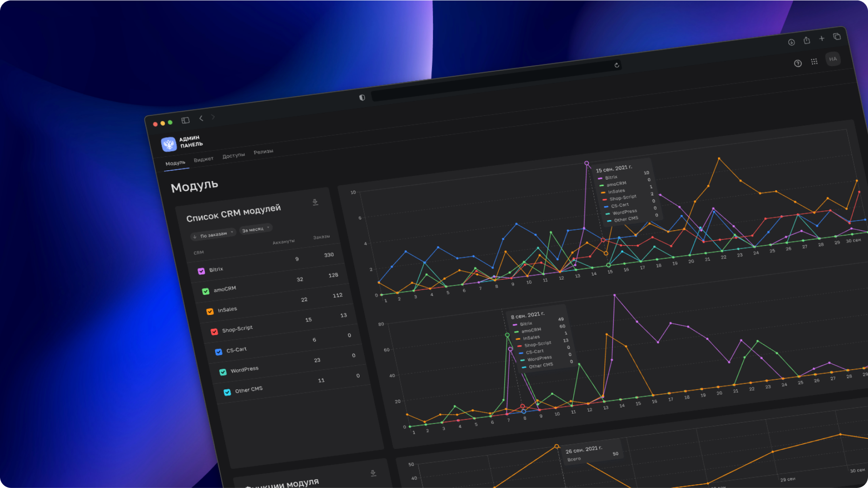Click the Админ Панель logo
The height and width of the screenshot is (488, 868).
pos(169,144)
